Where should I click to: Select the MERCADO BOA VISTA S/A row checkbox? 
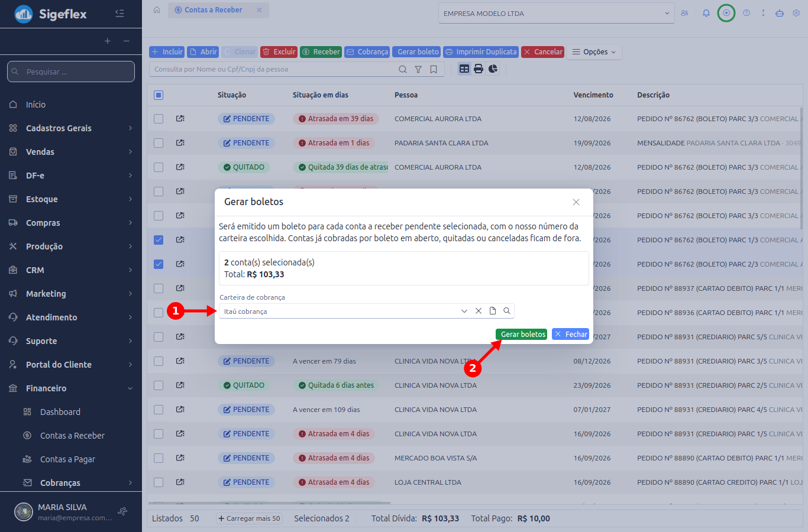click(x=159, y=458)
